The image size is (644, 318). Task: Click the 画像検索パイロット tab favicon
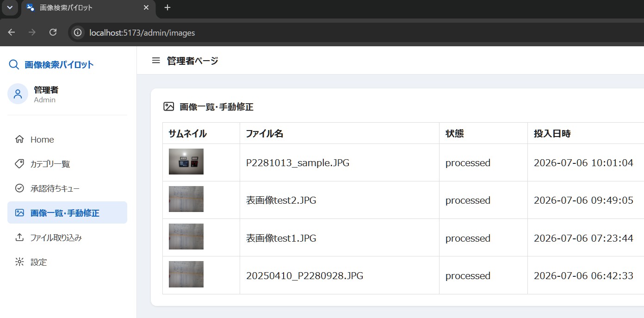coord(31,8)
